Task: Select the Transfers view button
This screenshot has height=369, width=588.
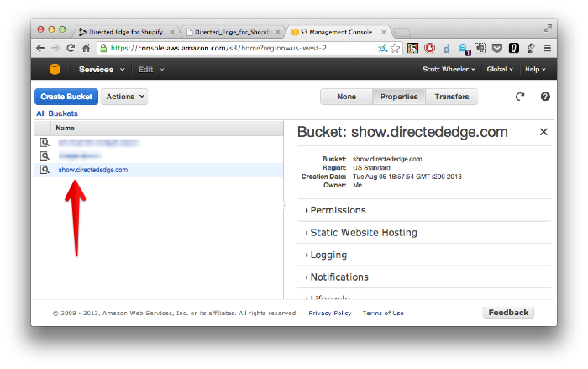Action: tap(452, 97)
